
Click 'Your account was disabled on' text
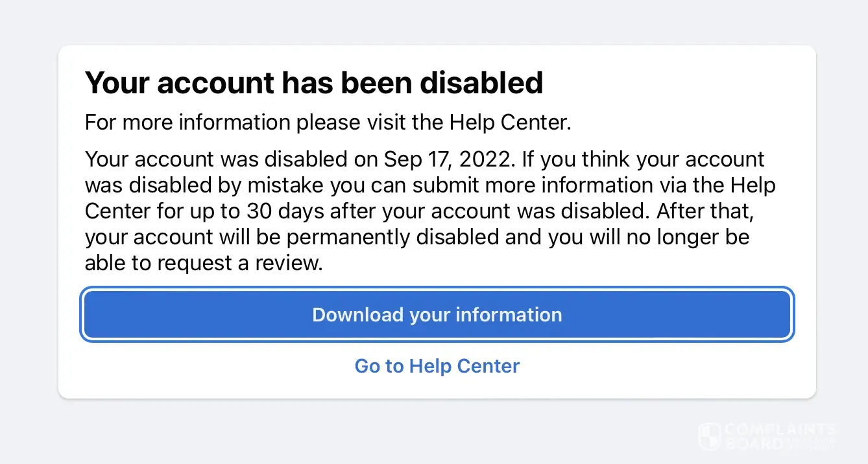229,159
